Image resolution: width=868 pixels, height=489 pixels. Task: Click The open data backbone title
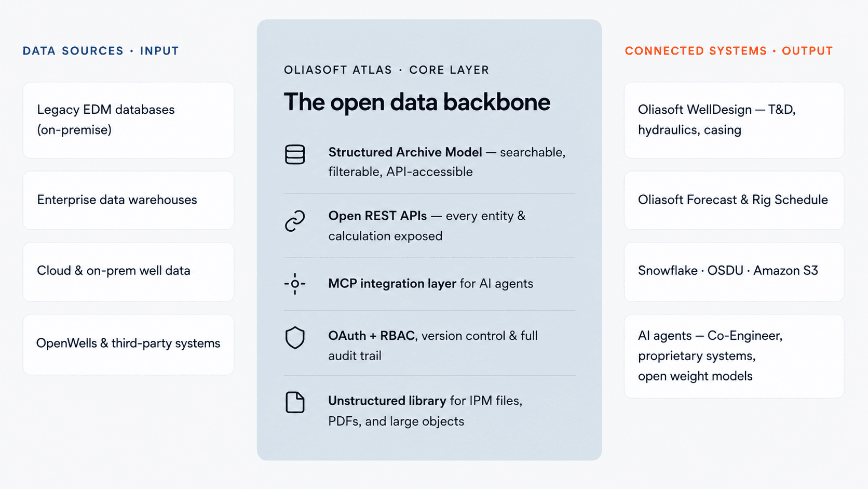pyautogui.click(x=417, y=102)
